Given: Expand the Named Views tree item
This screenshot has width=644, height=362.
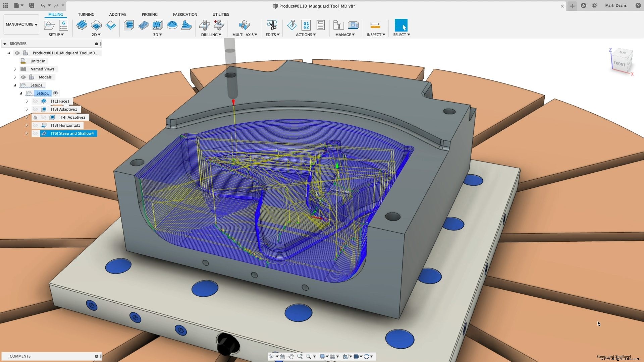Looking at the screenshot, I should click(14, 69).
